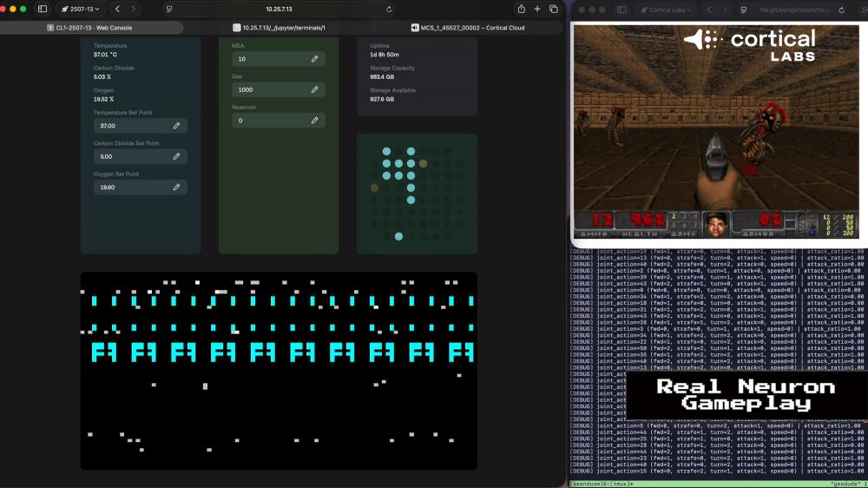868x488 pixels.
Task: Expand the 2507-13 profile dropdown
Action: (x=80, y=9)
